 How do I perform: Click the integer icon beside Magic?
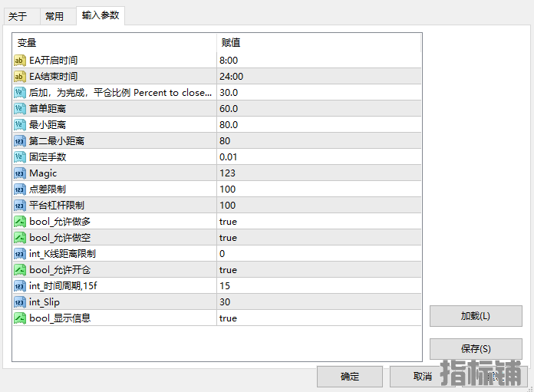coord(20,173)
